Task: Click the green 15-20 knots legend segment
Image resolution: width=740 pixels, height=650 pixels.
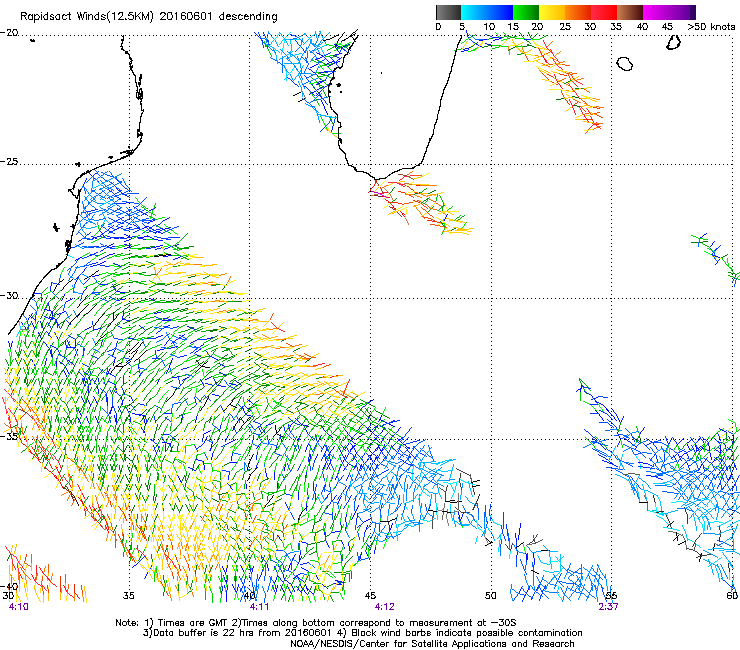Action: pyautogui.click(x=526, y=12)
